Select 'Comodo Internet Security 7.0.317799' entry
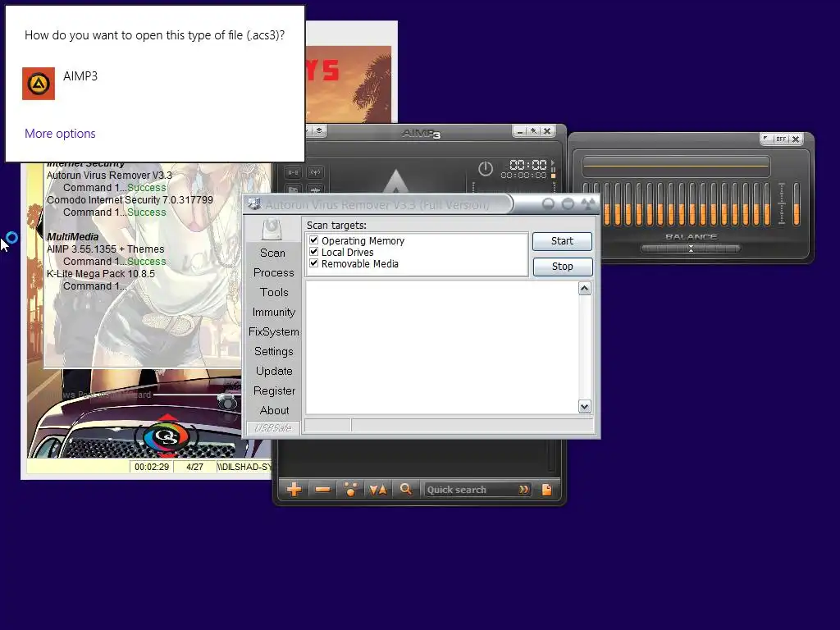The width and height of the screenshot is (840, 630). point(130,200)
